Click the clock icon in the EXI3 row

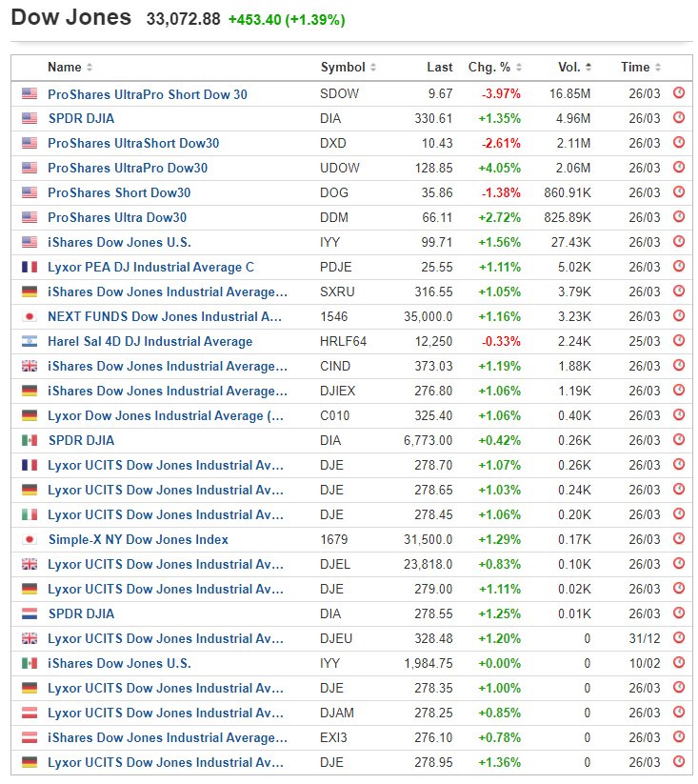pos(678,737)
